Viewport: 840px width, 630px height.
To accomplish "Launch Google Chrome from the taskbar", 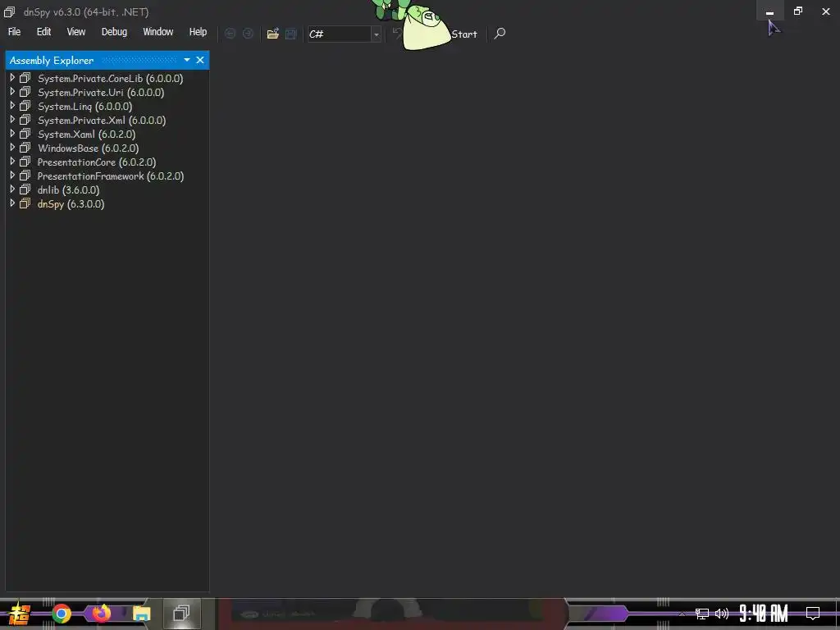I will click(x=61, y=614).
